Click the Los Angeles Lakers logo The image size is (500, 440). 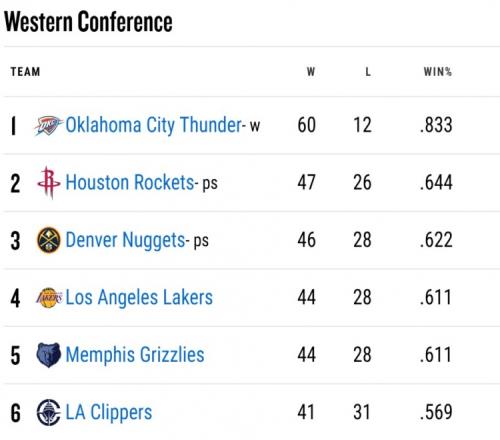[x=49, y=298]
